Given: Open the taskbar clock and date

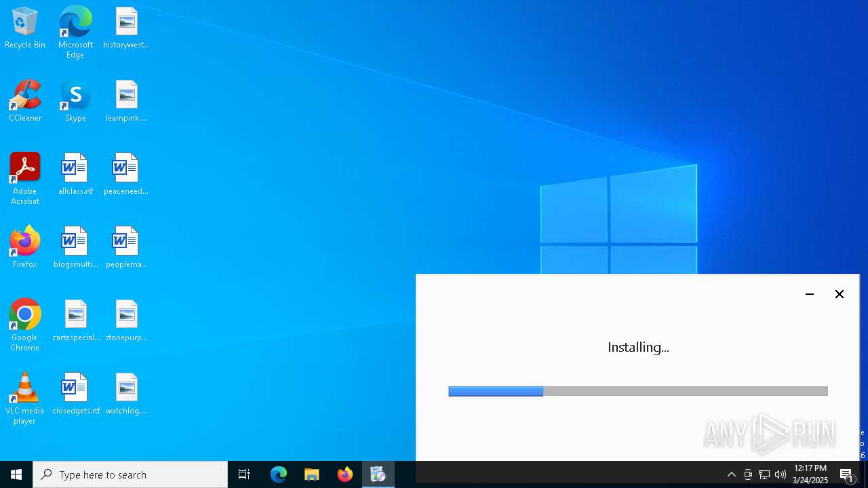Looking at the screenshot, I should [x=810, y=474].
